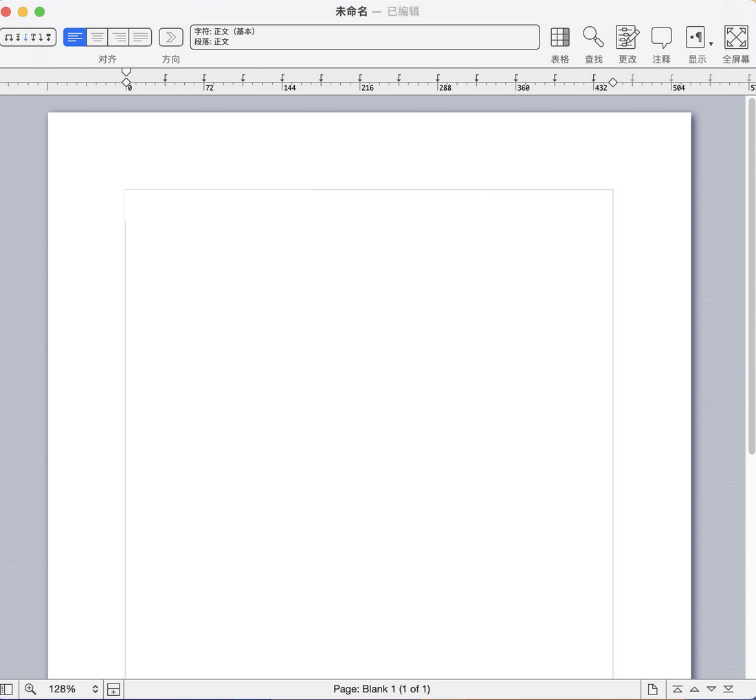Click the ruler tab stop at 216
This screenshot has height=700, width=756.
tap(360, 77)
